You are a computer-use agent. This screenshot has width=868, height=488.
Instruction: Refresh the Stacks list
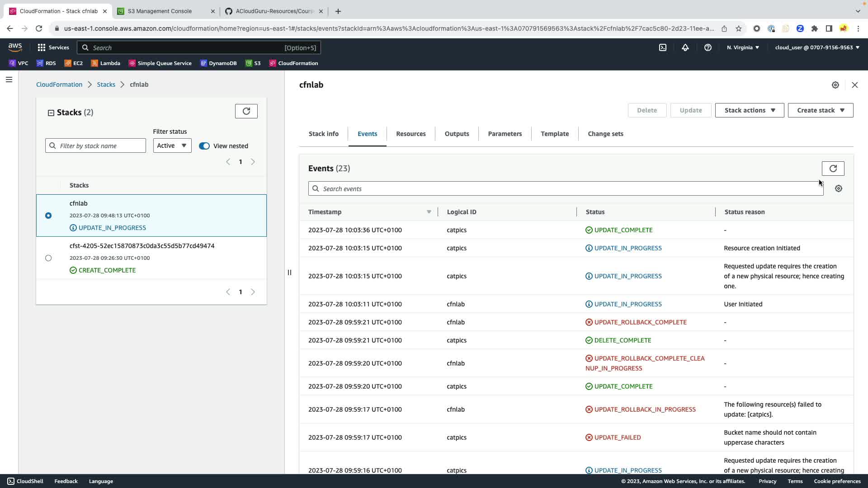click(246, 111)
